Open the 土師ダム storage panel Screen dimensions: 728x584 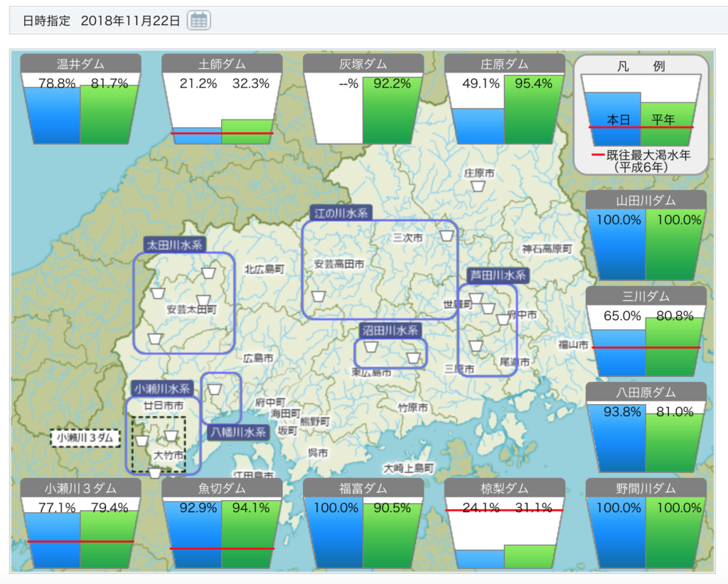point(222,100)
